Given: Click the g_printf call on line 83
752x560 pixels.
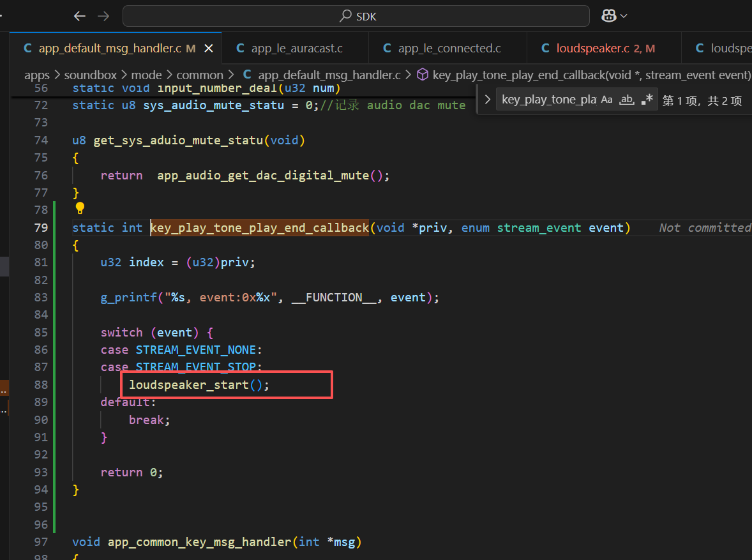Looking at the screenshot, I should (x=128, y=298).
